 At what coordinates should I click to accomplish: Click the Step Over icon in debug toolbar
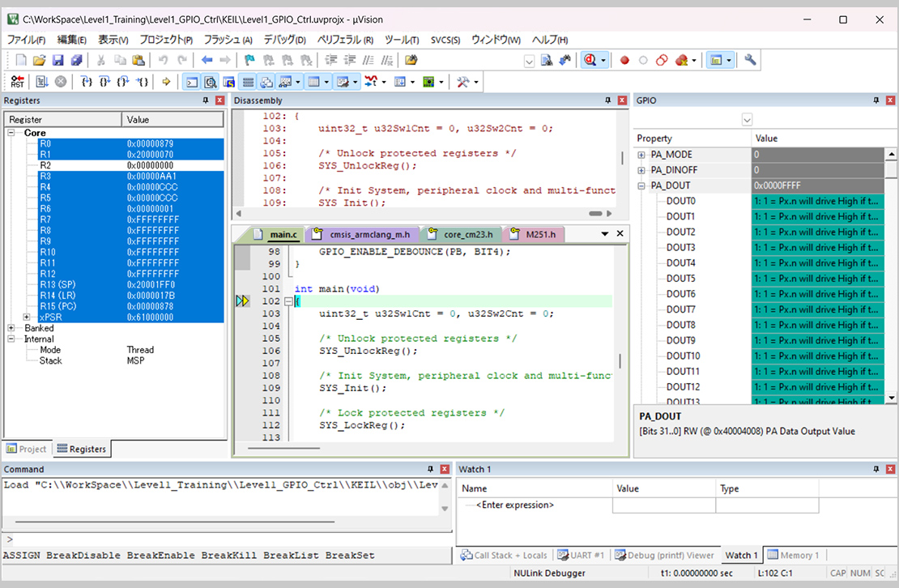click(x=104, y=81)
